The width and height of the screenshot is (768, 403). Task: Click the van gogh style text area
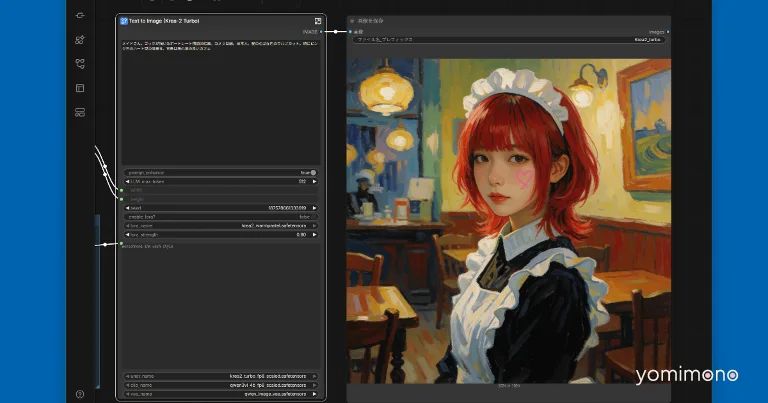[221, 307]
